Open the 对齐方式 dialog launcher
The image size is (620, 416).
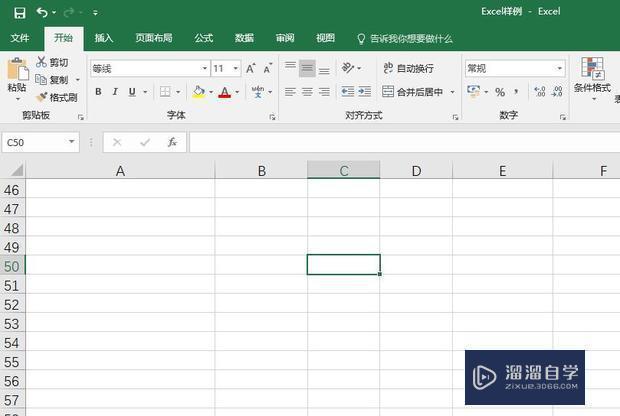456,117
